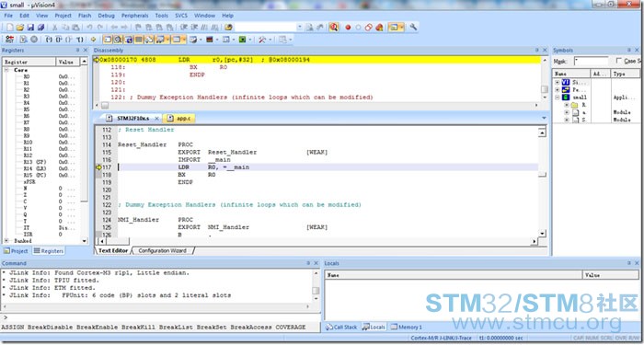
Task: Click the Start/Stop Debug Session magnifier icon
Action: [333, 27]
